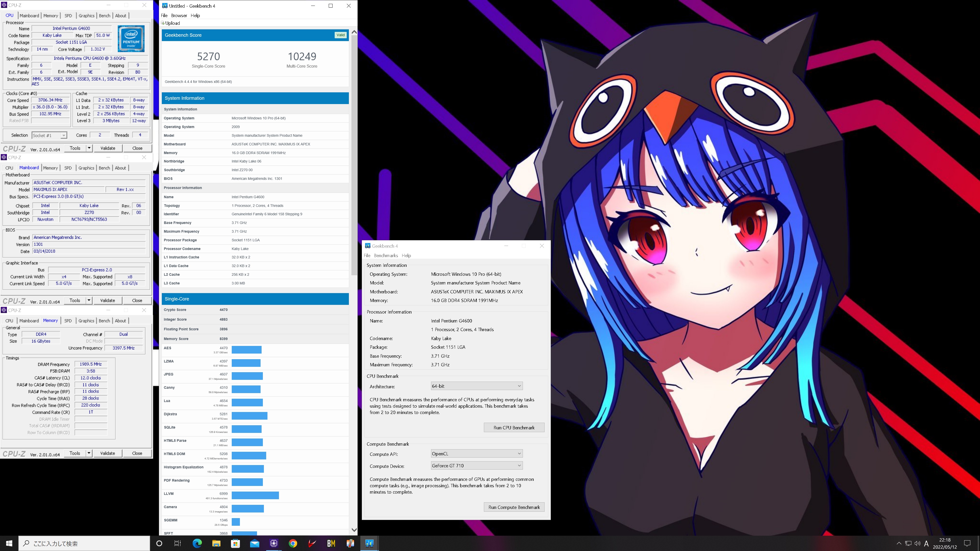Expand Tools dropdown arrow in top CPU-Z
Image resolution: width=980 pixels, height=551 pixels.
89,148
